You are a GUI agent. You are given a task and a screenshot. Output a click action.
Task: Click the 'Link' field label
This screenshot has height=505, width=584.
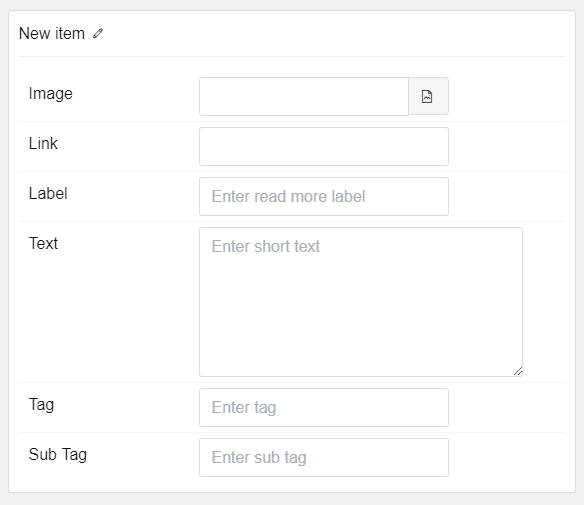tap(43, 143)
